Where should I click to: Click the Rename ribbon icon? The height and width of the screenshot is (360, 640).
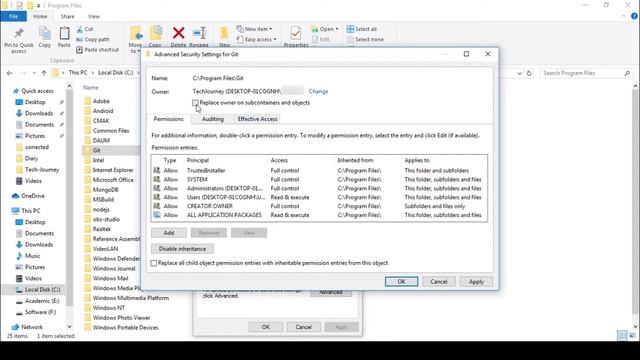click(x=199, y=33)
